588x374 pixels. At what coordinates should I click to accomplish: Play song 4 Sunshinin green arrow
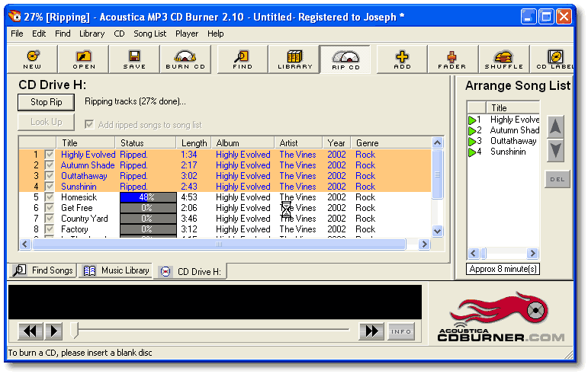(x=472, y=152)
